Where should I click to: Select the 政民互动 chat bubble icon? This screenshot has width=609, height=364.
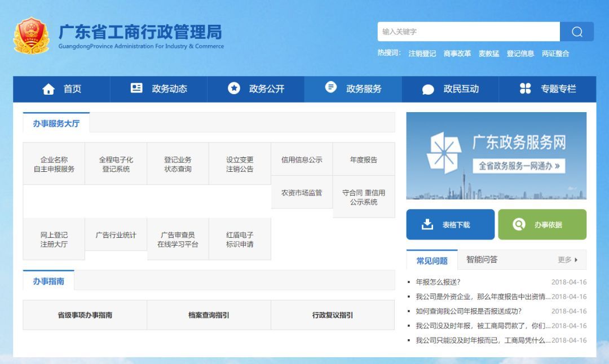pyautogui.click(x=429, y=88)
